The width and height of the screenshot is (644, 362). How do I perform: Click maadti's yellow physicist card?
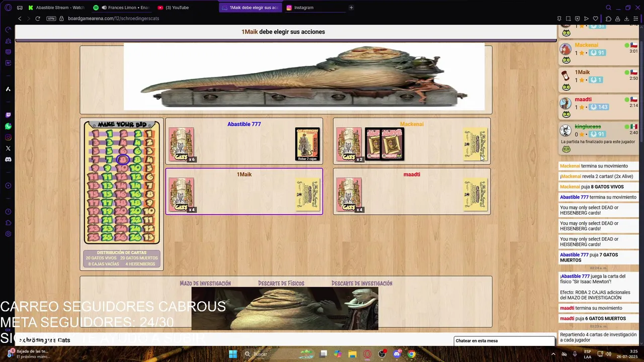475,195
